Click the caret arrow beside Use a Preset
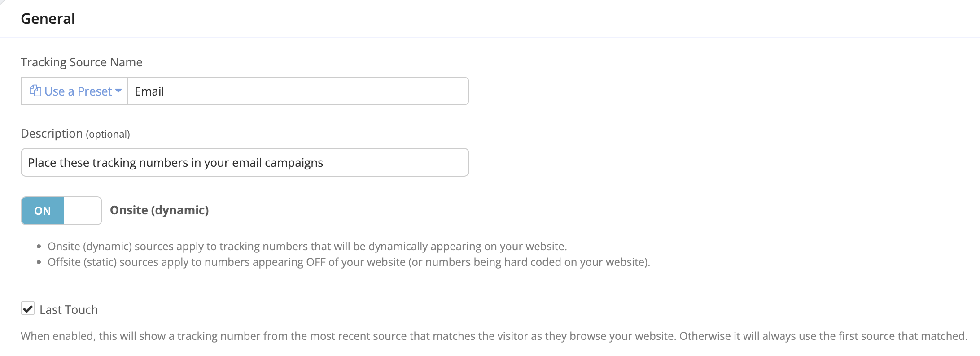 tap(118, 91)
